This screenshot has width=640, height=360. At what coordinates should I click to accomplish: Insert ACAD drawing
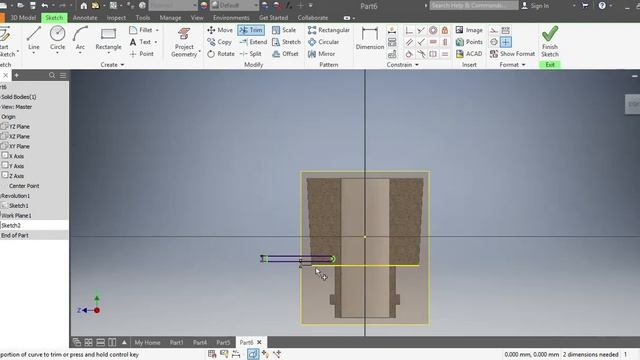point(469,54)
